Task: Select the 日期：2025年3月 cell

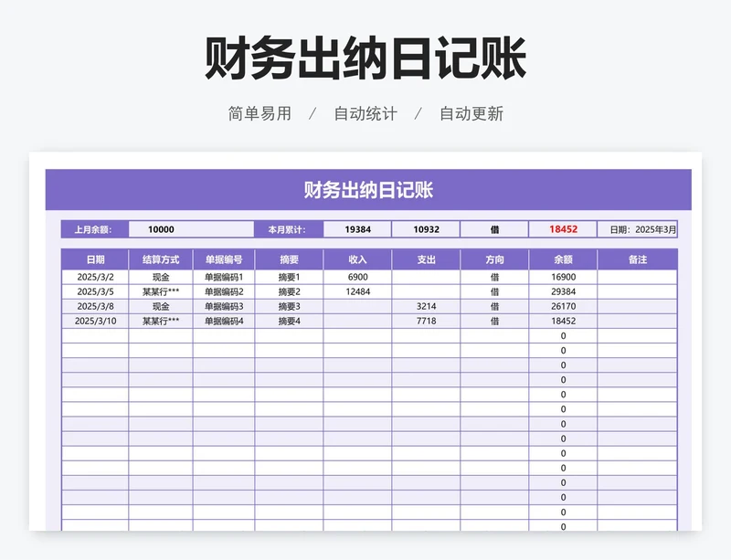Action: [637, 229]
